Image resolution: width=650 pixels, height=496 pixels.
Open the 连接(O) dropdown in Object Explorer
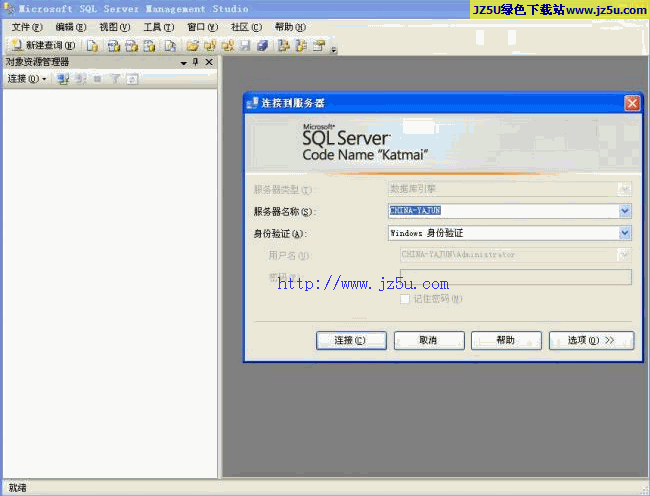tap(27, 79)
